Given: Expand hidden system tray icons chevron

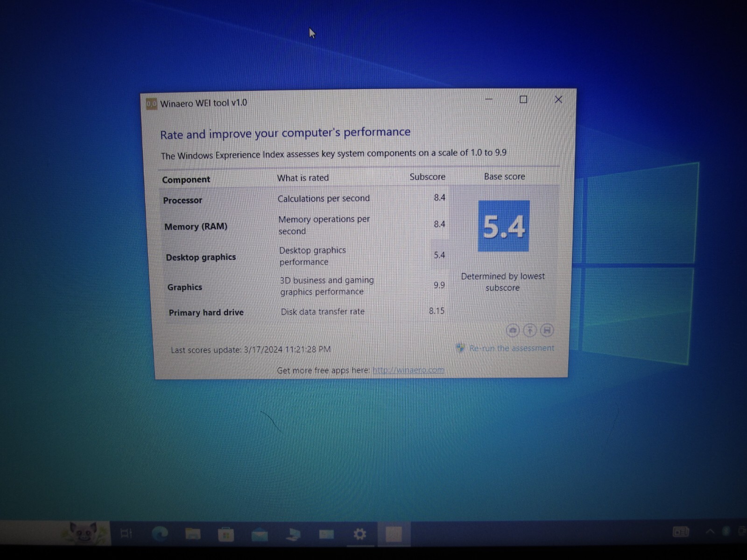Looking at the screenshot, I should coord(710,532).
